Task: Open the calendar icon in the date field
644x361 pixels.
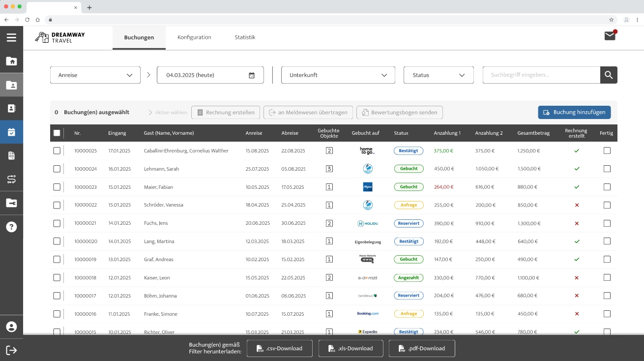Action: [x=252, y=75]
